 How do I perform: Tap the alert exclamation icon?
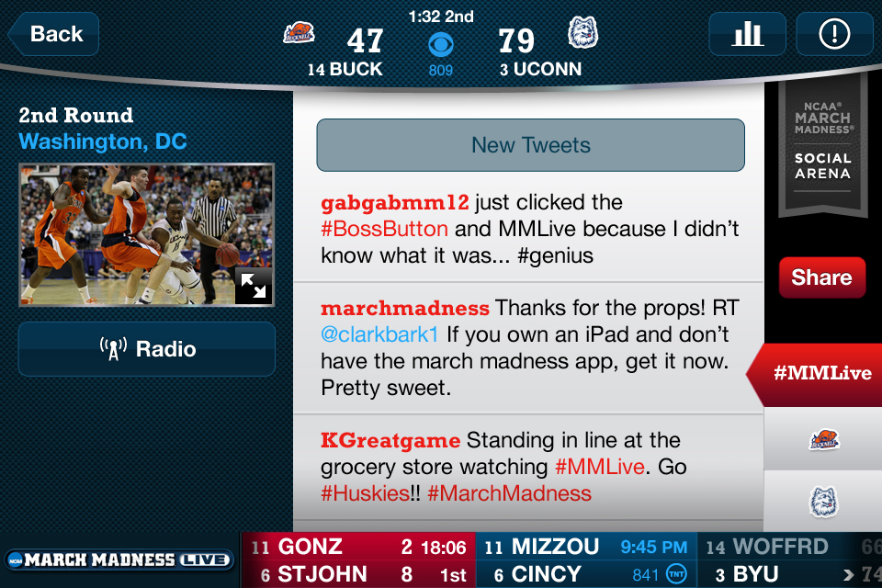coord(834,34)
